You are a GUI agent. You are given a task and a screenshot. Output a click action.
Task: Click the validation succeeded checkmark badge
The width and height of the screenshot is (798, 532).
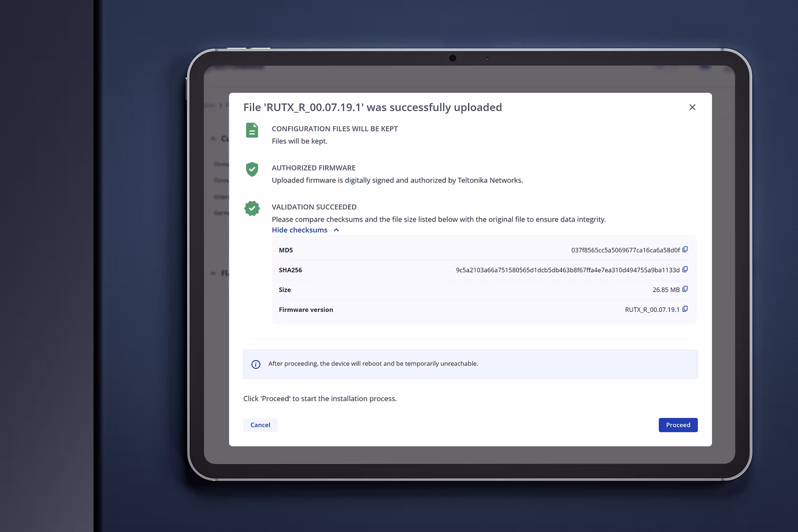252,208
